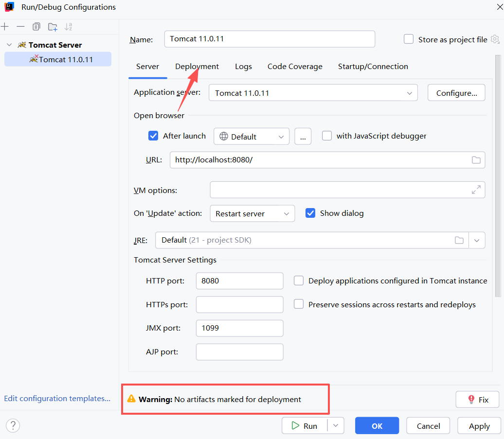Create new folder for configurations
Screen dimensions: 504x439
[53, 27]
